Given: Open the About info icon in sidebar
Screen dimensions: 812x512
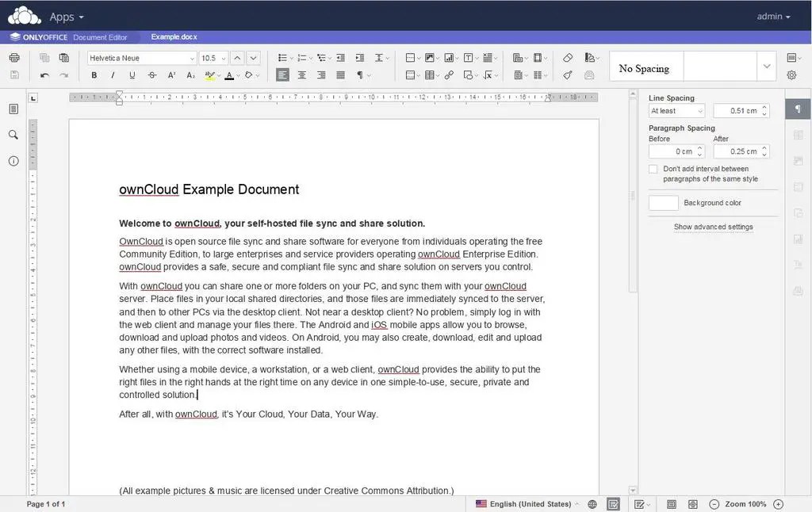Looking at the screenshot, I should point(14,161).
